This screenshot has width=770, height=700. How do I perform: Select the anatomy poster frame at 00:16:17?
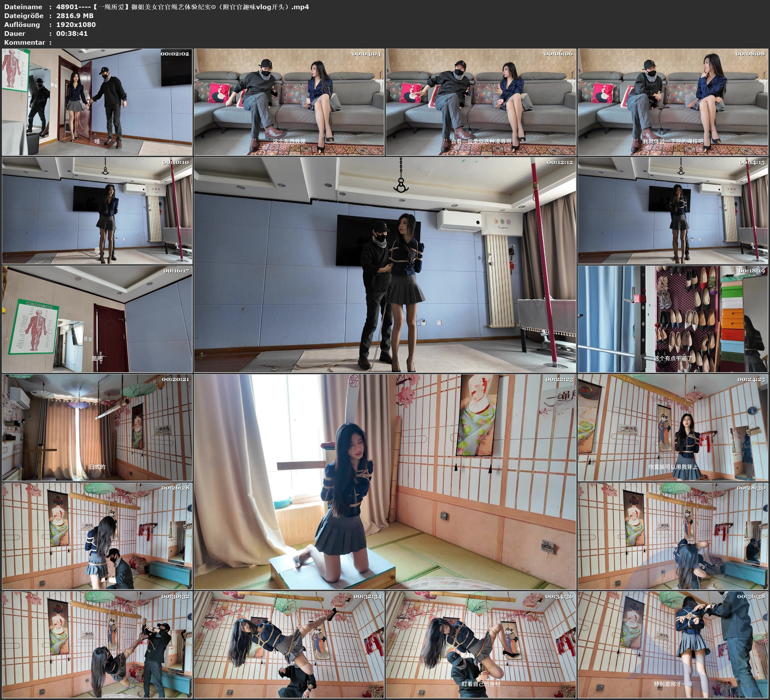[97, 319]
